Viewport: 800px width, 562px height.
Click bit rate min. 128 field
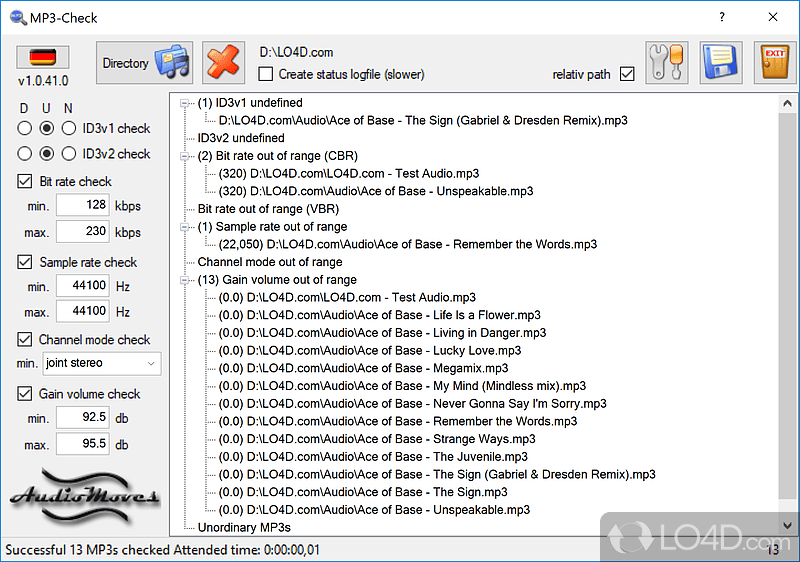click(x=83, y=205)
